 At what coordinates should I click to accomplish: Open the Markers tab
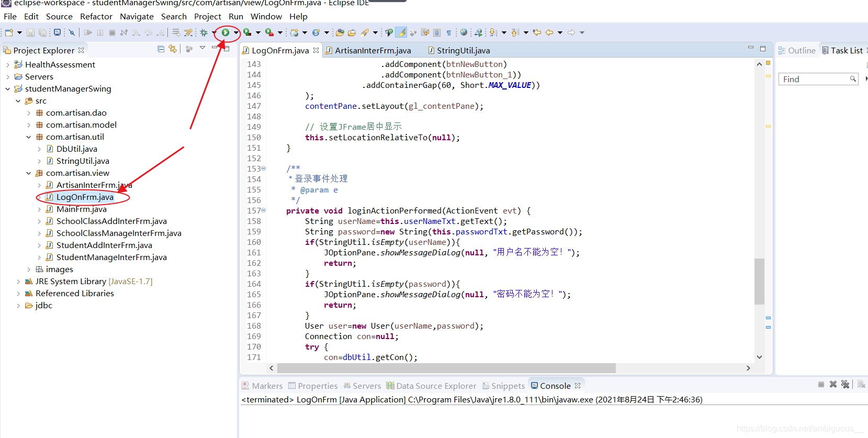tap(262, 386)
